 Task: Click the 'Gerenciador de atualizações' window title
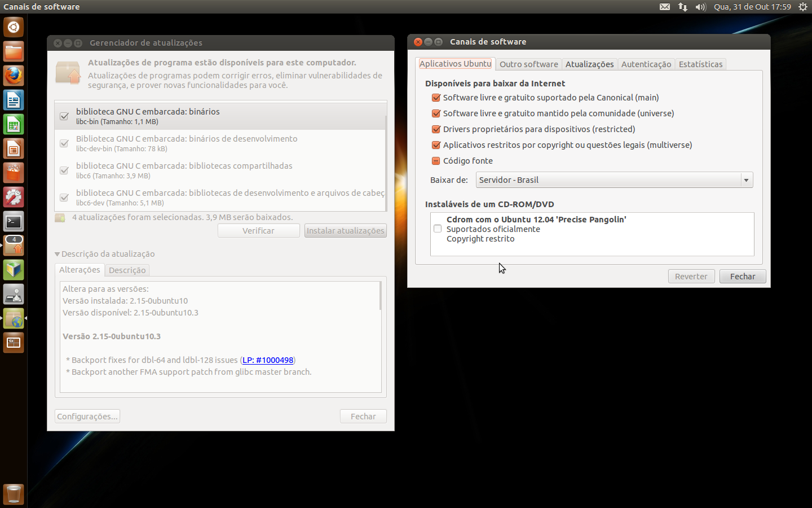[146, 43]
